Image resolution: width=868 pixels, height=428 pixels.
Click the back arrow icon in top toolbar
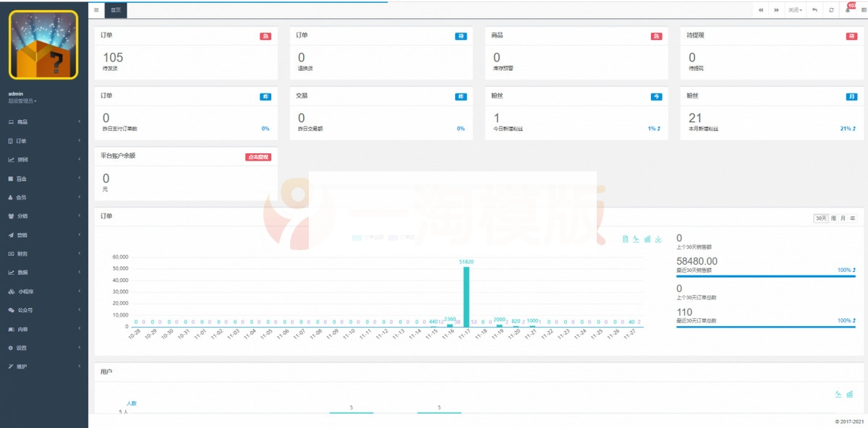(814, 10)
